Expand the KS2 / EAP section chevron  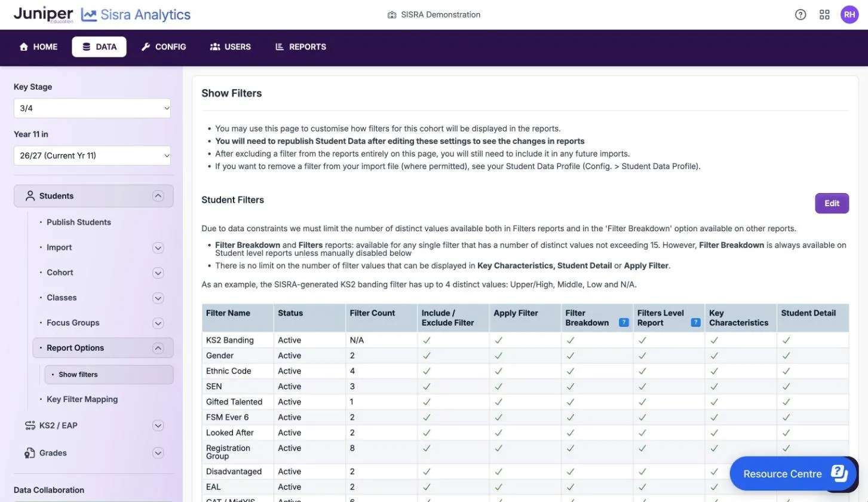point(158,426)
